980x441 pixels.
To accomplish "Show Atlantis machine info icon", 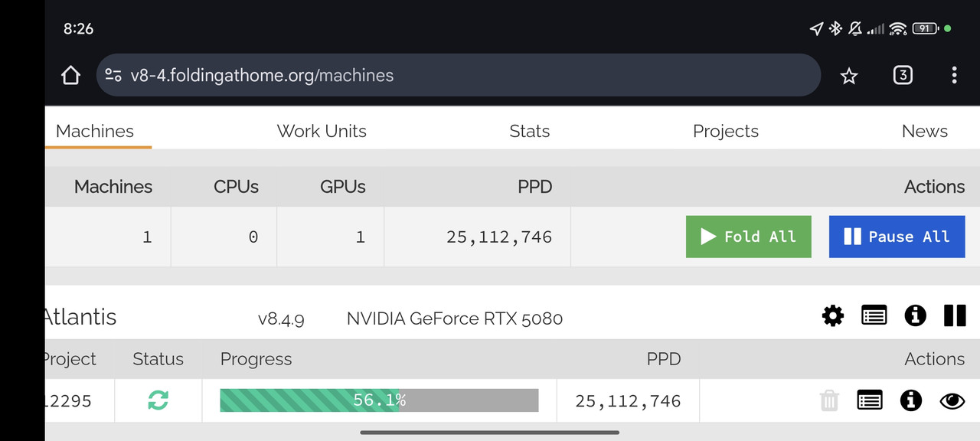I will click(915, 315).
